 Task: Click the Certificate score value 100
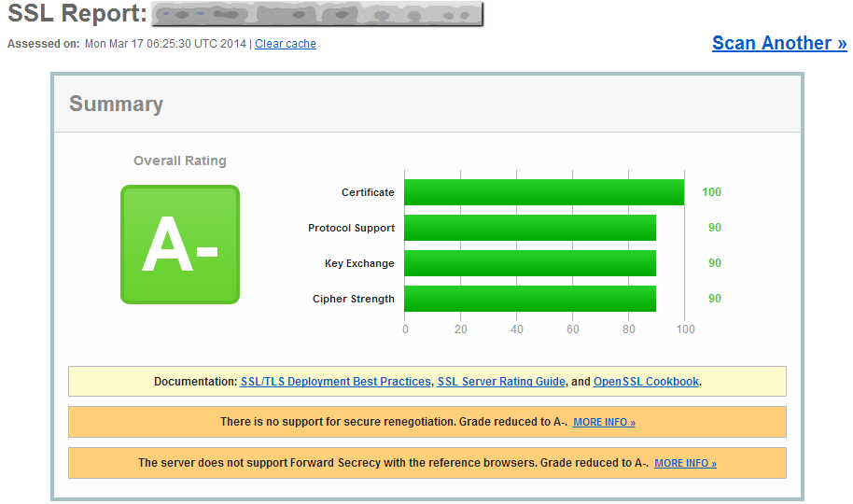click(x=711, y=192)
